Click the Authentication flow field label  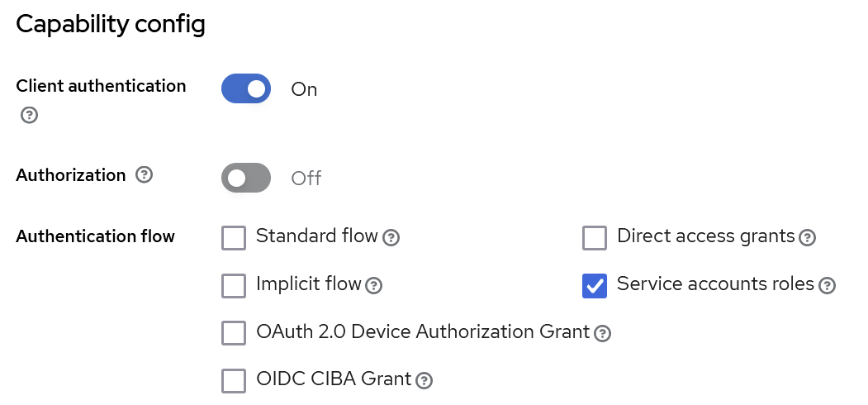click(x=96, y=236)
